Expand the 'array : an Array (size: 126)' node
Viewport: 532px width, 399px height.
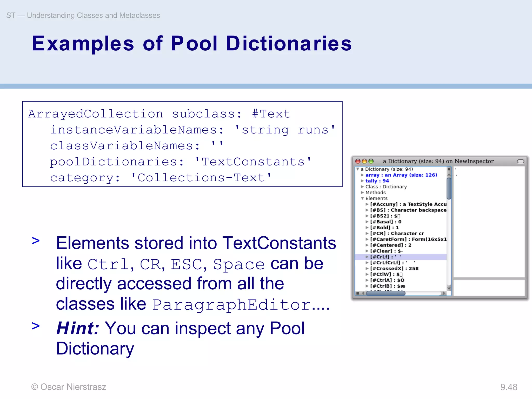[x=362, y=175]
